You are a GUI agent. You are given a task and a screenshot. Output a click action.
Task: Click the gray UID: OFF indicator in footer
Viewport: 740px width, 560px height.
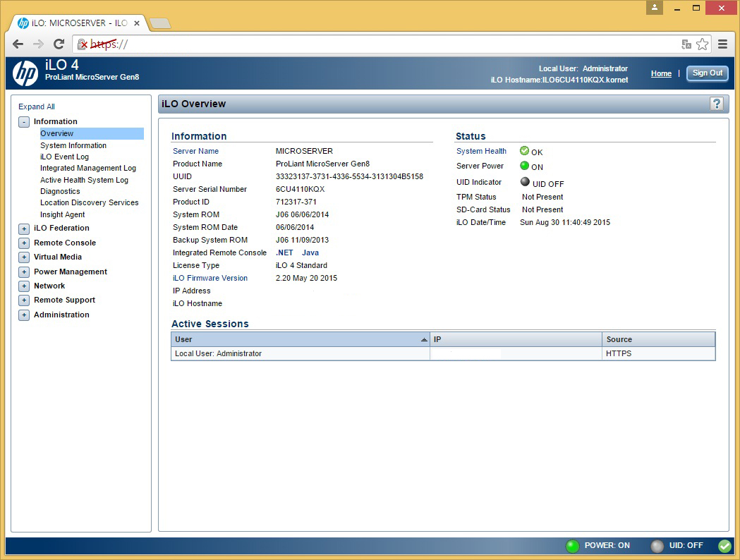point(657,546)
